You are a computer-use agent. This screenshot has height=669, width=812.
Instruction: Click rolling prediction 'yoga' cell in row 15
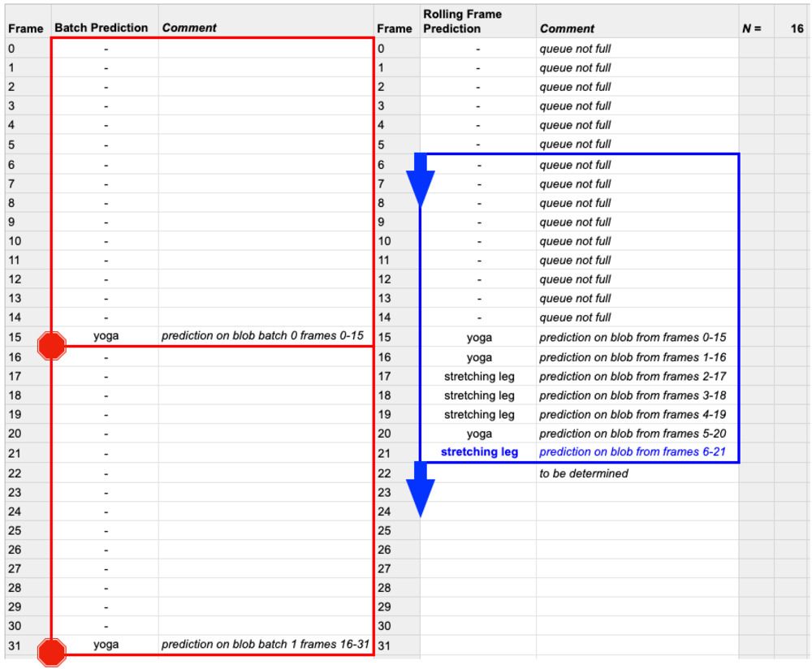(x=479, y=337)
